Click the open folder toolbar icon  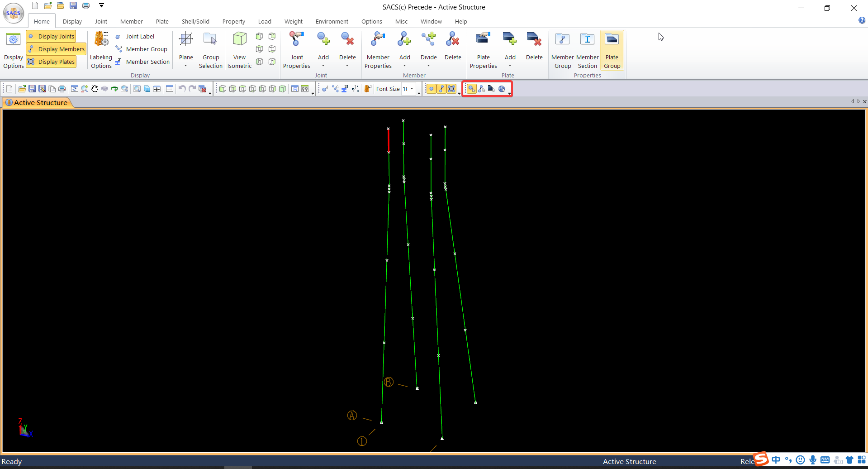[x=22, y=89]
